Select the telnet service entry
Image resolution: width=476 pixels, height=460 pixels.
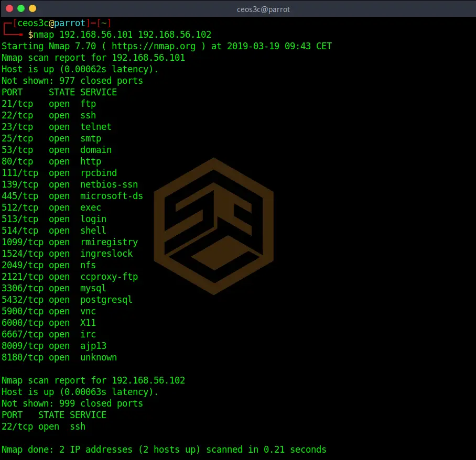coord(95,127)
